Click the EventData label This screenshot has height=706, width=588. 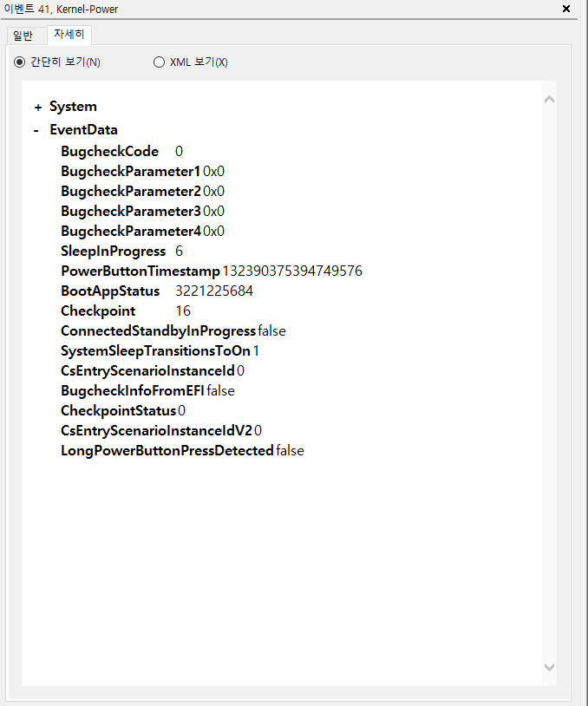click(x=83, y=130)
